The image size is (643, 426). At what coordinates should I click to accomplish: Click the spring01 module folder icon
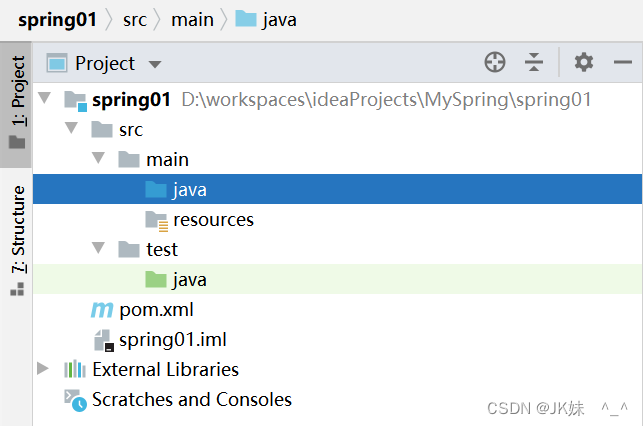(75, 101)
